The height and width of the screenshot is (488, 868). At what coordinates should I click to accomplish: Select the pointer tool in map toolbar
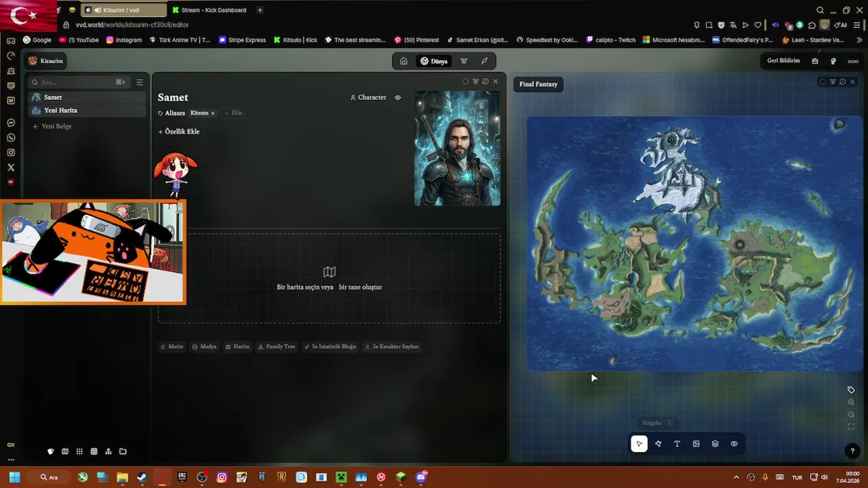[x=639, y=444]
